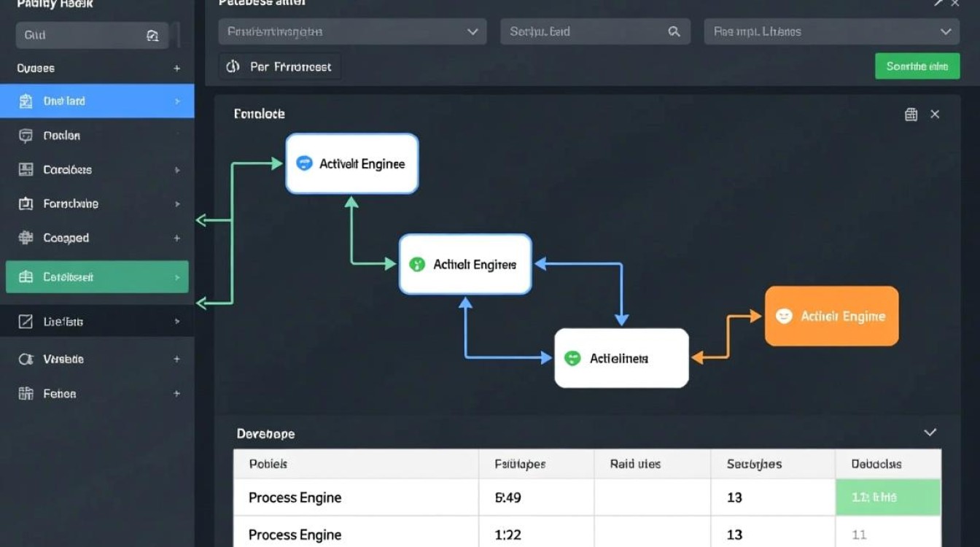Click the blue icon inside the Activelt Engine node

coord(304,163)
